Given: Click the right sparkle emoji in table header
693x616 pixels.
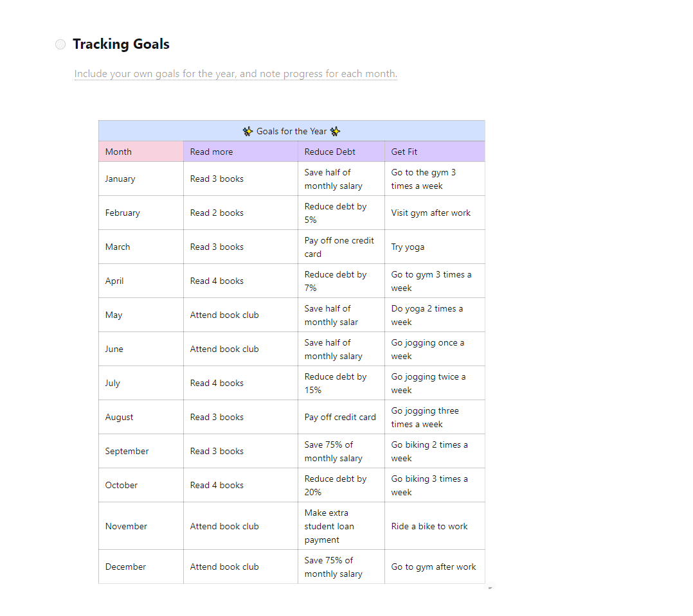Looking at the screenshot, I should tap(335, 131).
